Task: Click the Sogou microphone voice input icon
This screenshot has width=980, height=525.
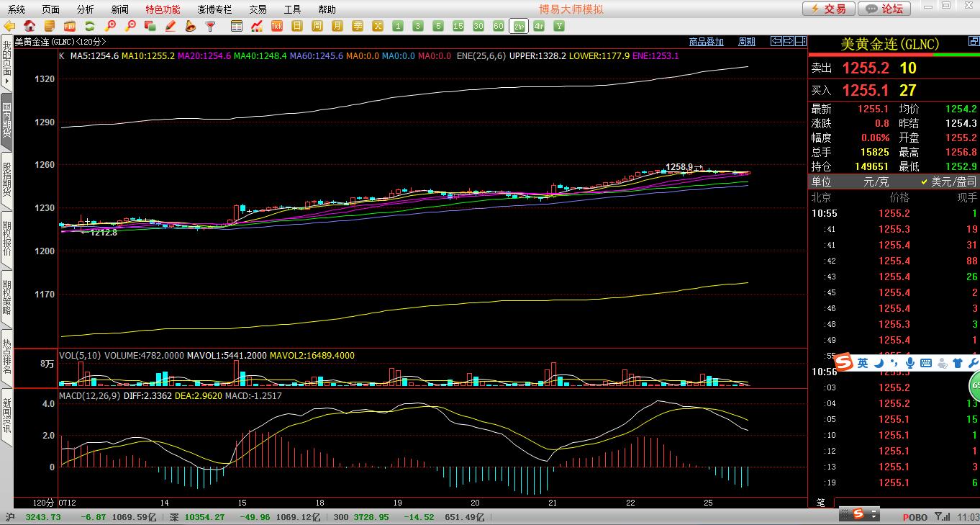Action: click(909, 363)
